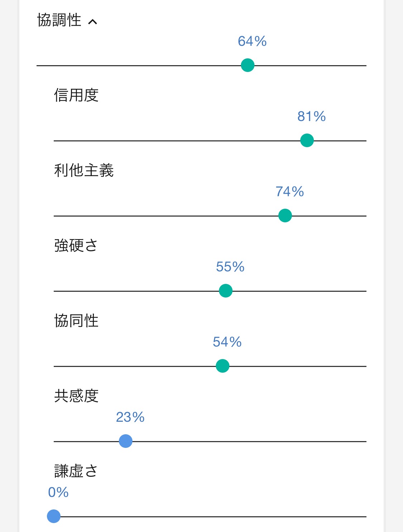Click the 利他主義 label text
Viewport: 403px width, 532px height.
(x=84, y=170)
